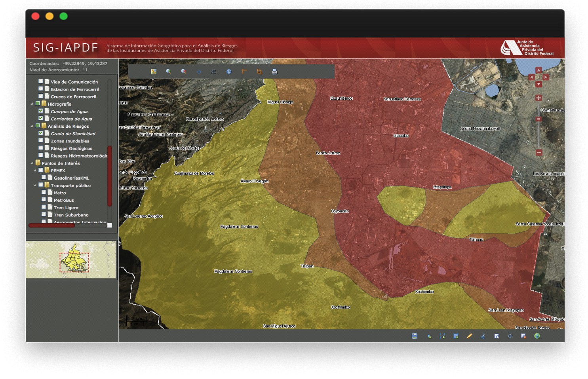Uncheck the Grado de Sismicidad layer

point(40,133)
